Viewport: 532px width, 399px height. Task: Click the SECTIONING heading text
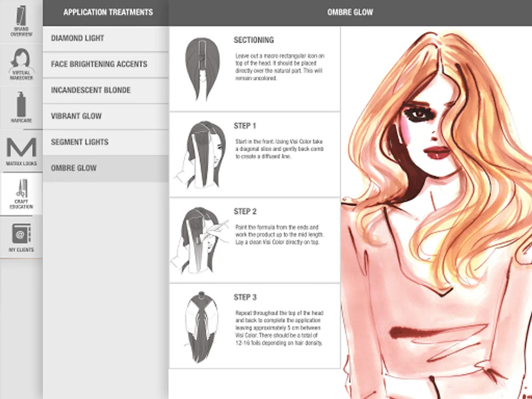coord(254,40)
